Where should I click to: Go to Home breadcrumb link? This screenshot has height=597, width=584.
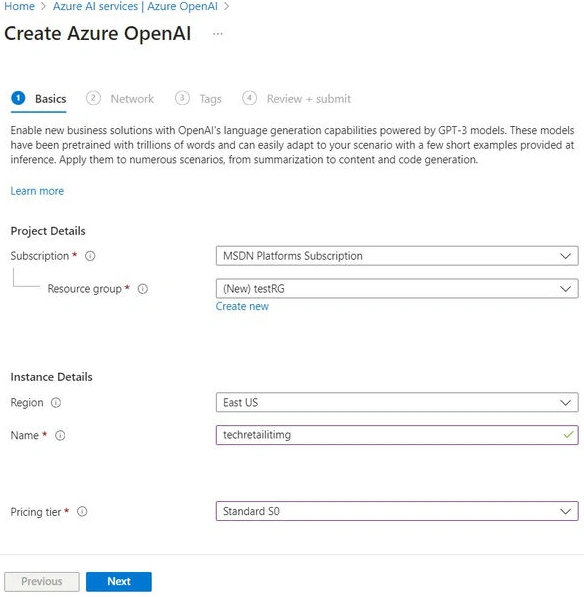19,6
